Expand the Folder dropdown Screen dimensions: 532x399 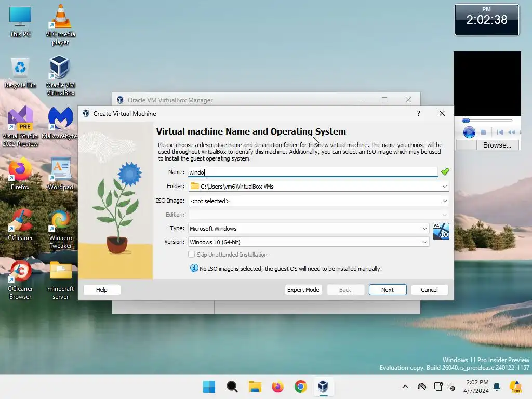coord(445,187)
